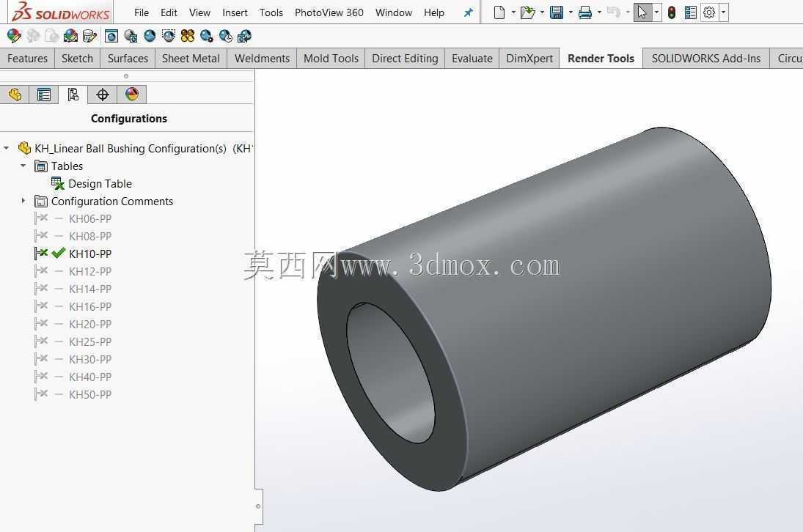Screen dimensions: 803x532
Task: Select the Render Region tool icon
Action: (x=169, y=36)
